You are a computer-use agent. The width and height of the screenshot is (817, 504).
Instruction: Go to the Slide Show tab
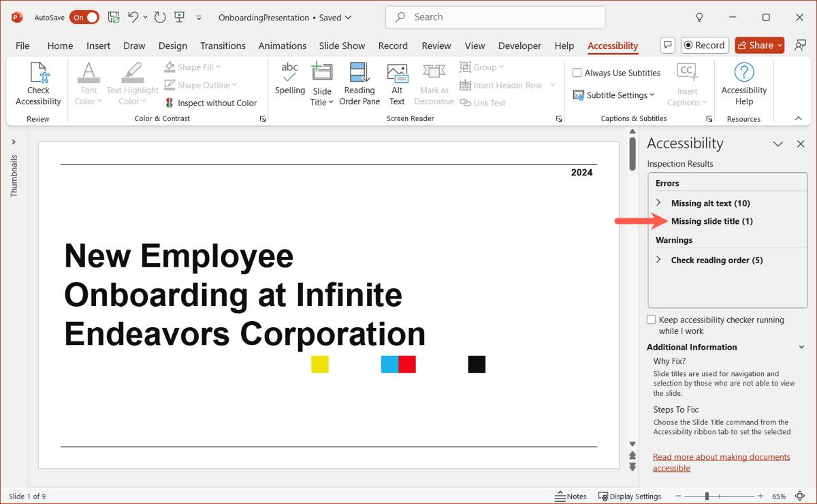(342, 46)
